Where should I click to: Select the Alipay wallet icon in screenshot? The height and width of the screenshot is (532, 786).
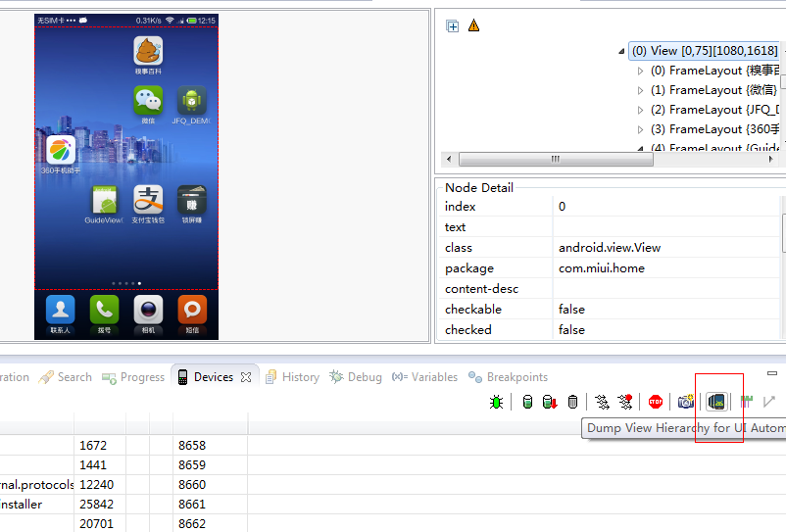[x=148, y=201]
